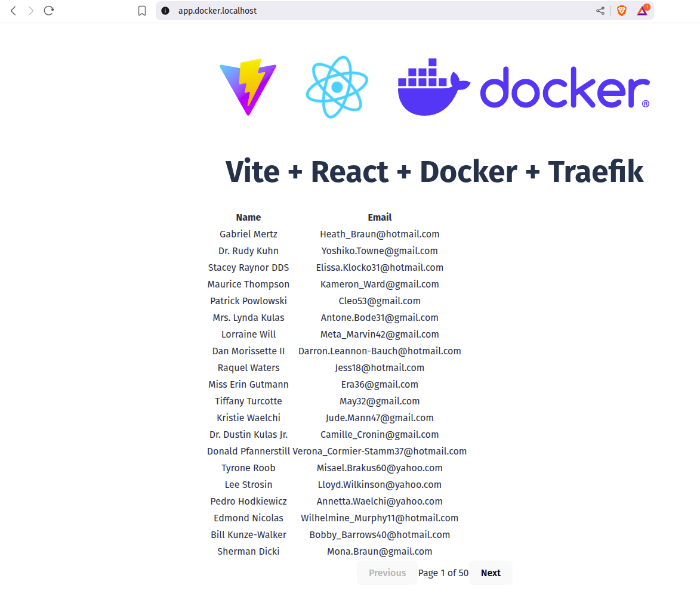The height and width of the screenshot is (603, 700).
Task: Select email Annetta.Waelchi@yahoo.com
Action: tap(380, 501)
